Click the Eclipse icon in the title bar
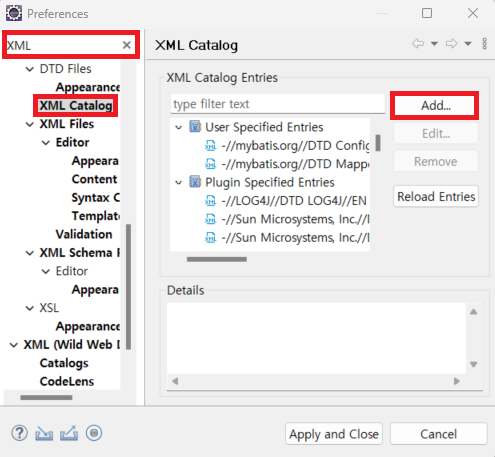495x457 pixels. point(14,13)
